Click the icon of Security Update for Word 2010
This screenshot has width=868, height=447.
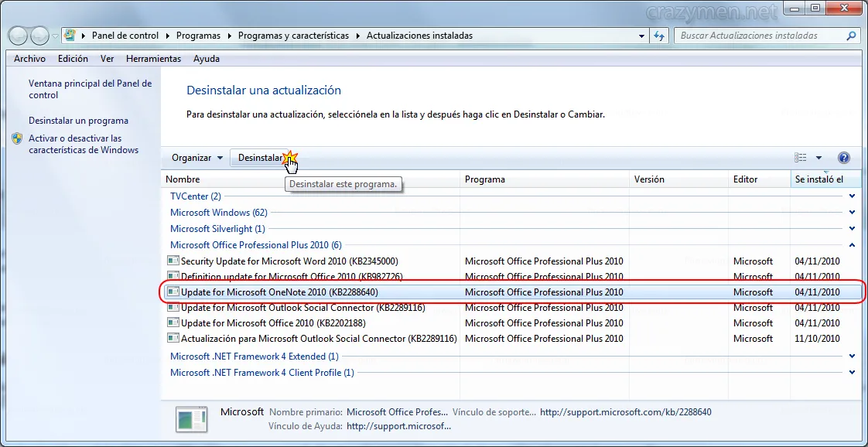pos(173,261)
